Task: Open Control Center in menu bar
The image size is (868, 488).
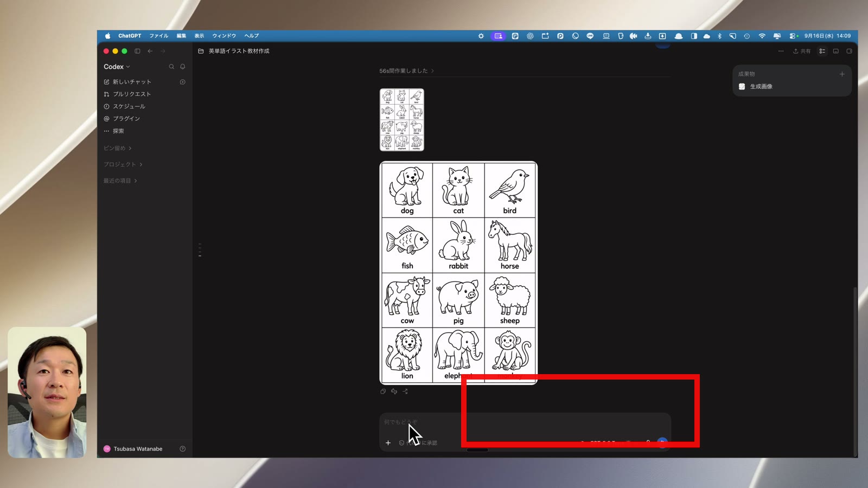Action: coord(793,36)
